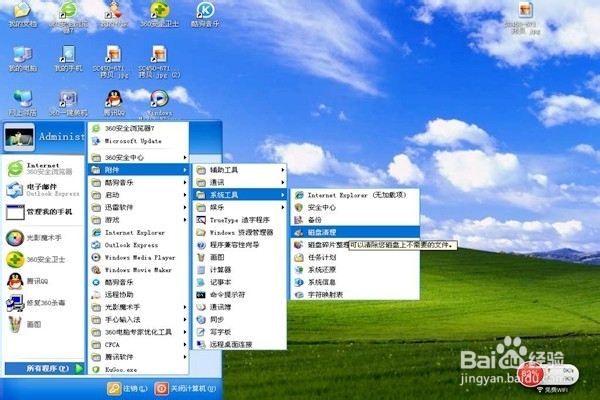Expand 系统工具 submenu
This screenshot has height=400, width=600.
(240, 195)
